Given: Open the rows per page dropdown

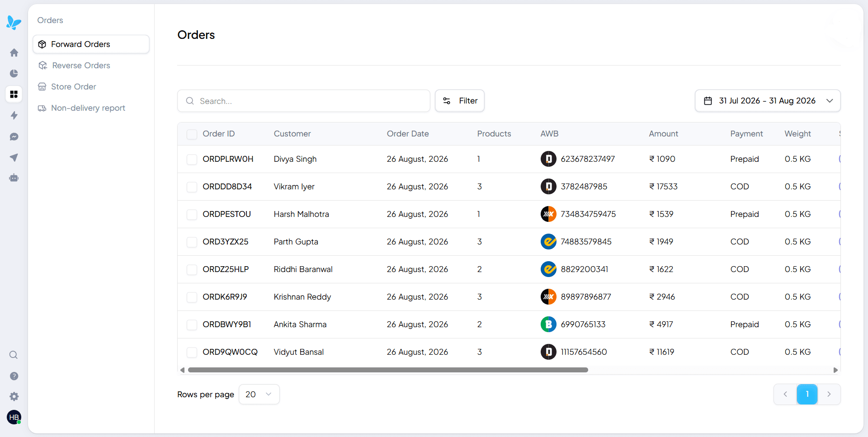Looking at the screenshot, I should tap(259, 395).
